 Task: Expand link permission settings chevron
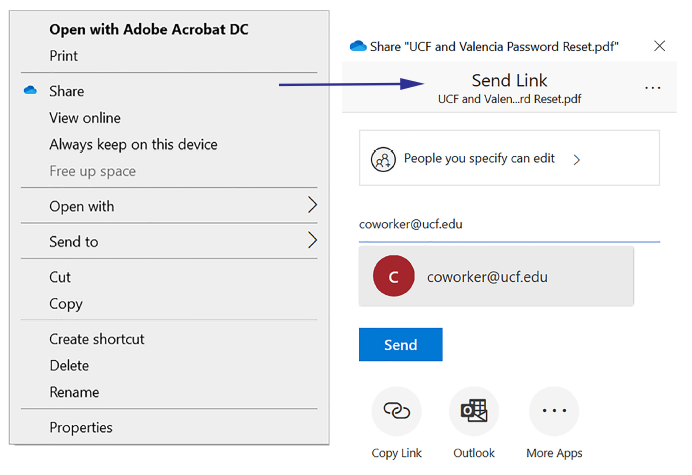tap(576, 159)
